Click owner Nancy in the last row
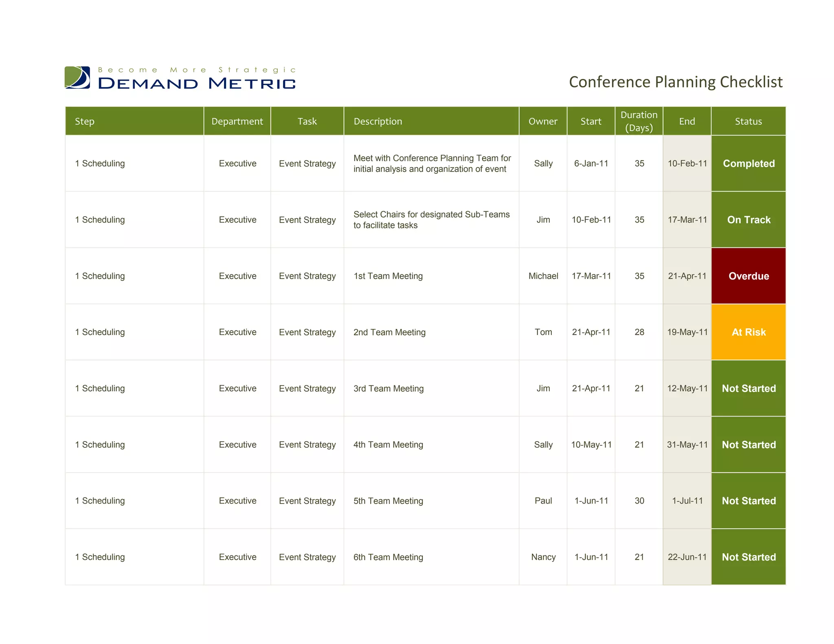This screenshot has width=834, height=644. (x=543, y=557)
